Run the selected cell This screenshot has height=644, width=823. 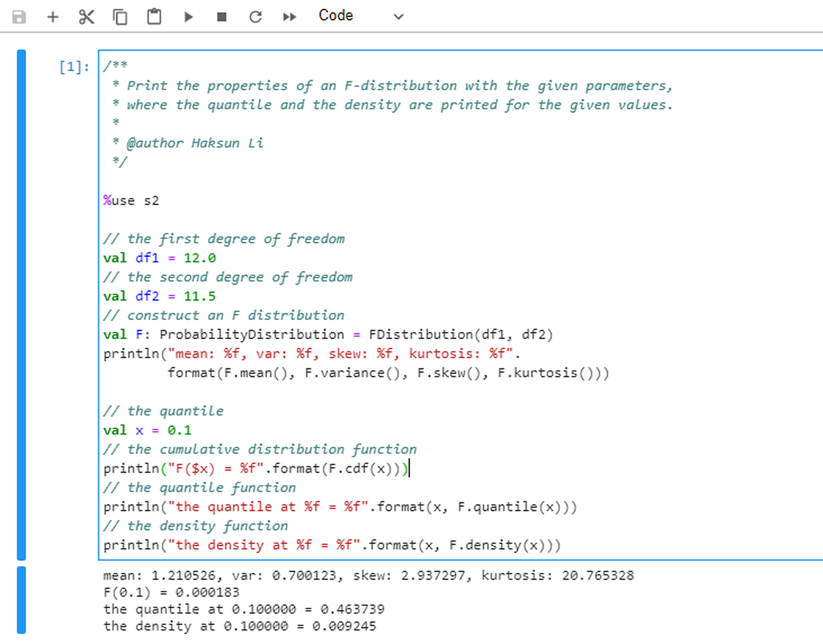tap(188, 17)
